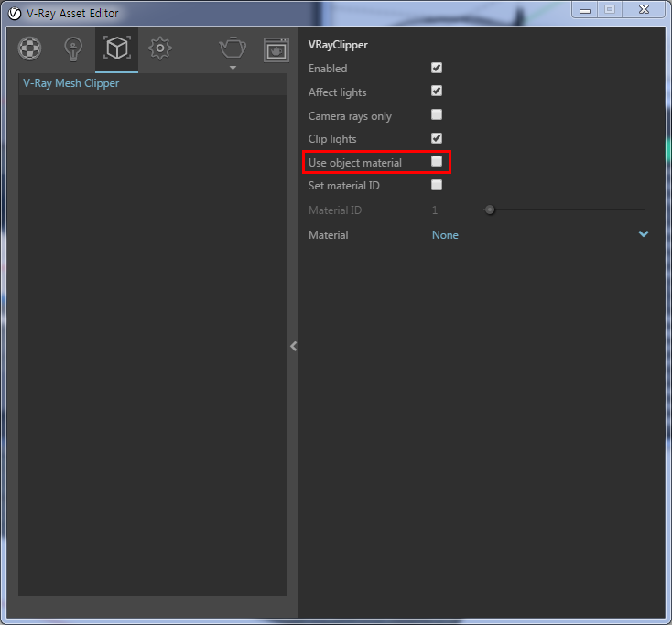The width and height of the screenshot is (672, 625).
Task: Click the Material ID value field
Action: click(x=435, y=210)
